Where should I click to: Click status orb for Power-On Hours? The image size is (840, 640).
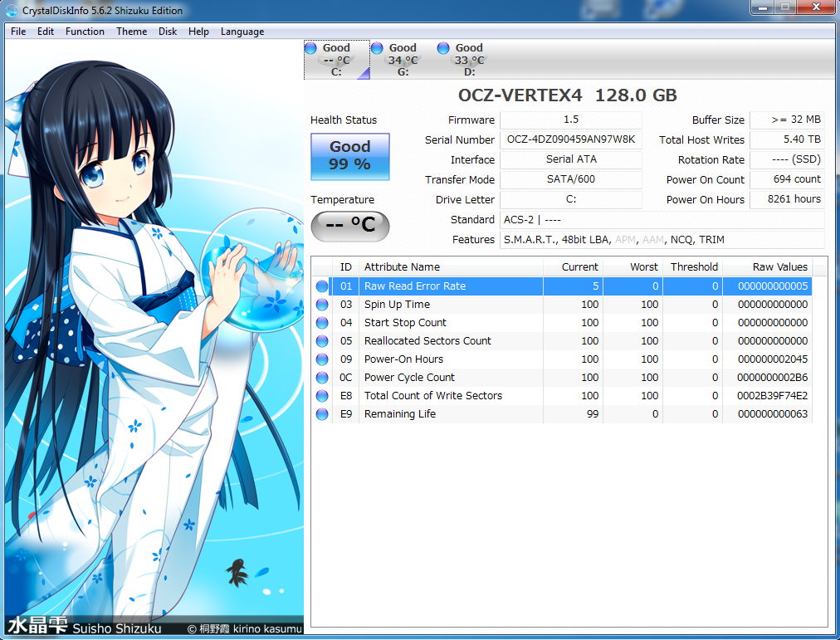[x=322, y=359]
